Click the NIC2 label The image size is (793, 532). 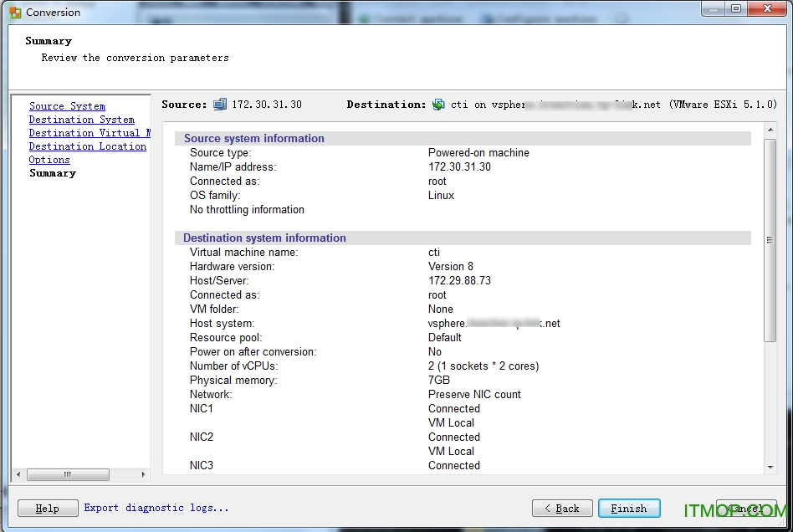click(202, 437)
